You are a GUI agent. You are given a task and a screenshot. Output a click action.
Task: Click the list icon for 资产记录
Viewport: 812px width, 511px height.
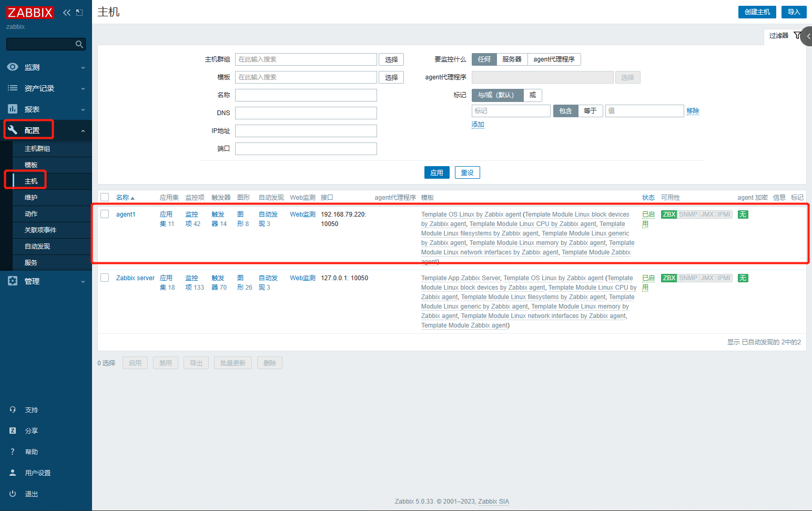coord(13,88)
